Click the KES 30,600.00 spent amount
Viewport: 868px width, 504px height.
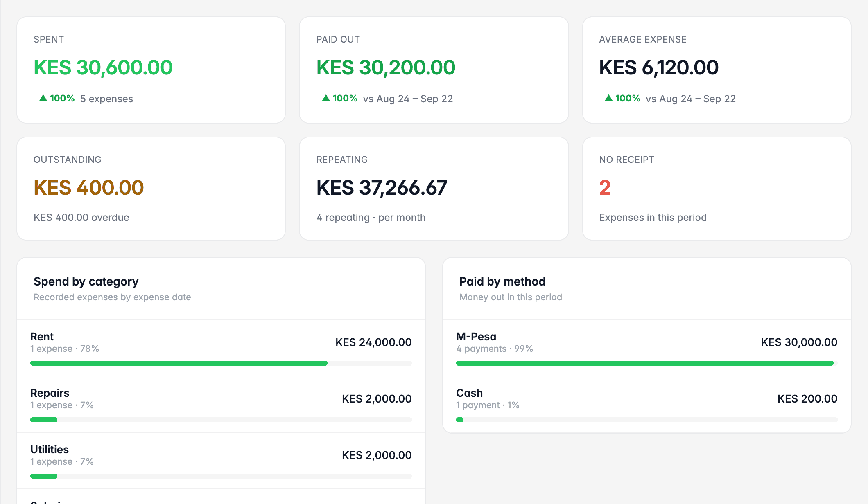103,67
